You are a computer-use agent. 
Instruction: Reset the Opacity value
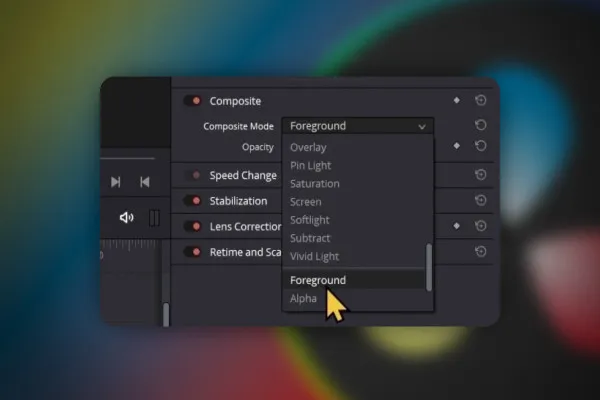coord(481,146)
